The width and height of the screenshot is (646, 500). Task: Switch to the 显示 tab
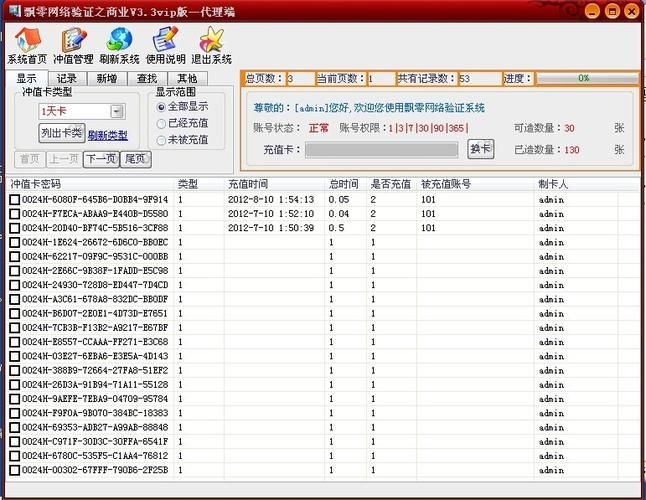(x=27, y=78)
